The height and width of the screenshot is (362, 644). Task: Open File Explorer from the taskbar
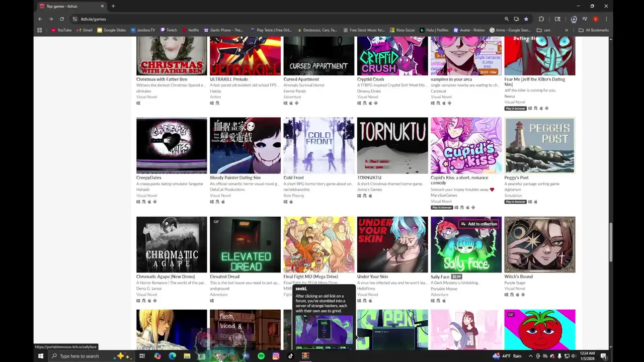pyautogui.click(x=187, y=356)
